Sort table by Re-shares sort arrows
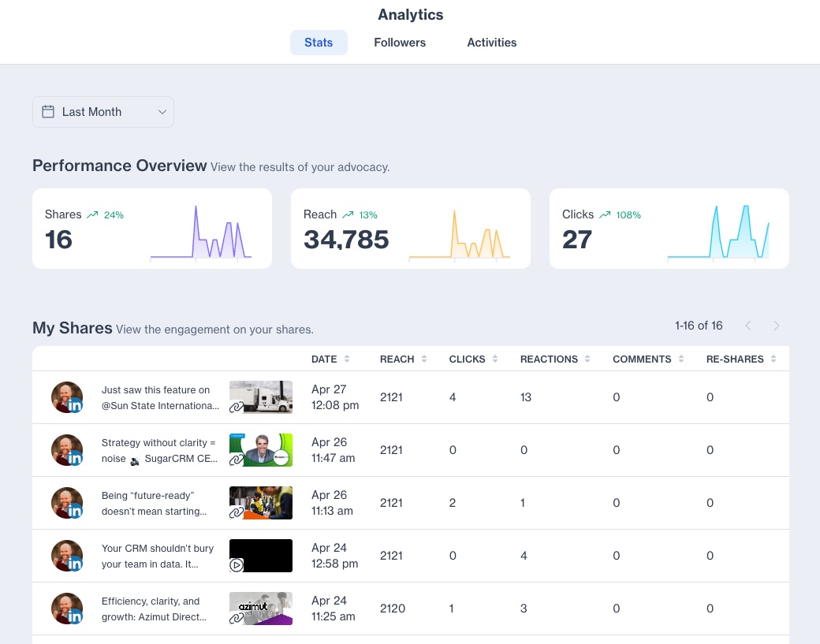The width and height of the screenshot is (820, 644). (x=773, y=359)
